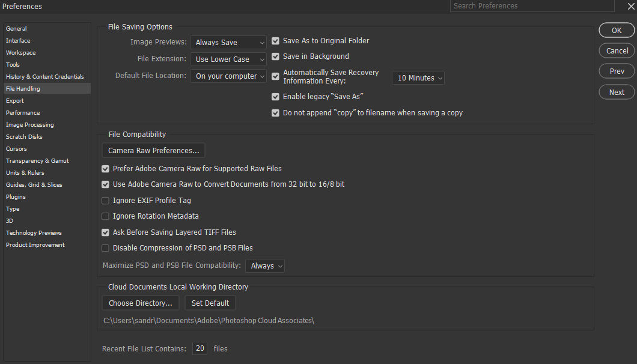Open the Maximize PSD Compatibility dropdown

click(x=264, y=265)
